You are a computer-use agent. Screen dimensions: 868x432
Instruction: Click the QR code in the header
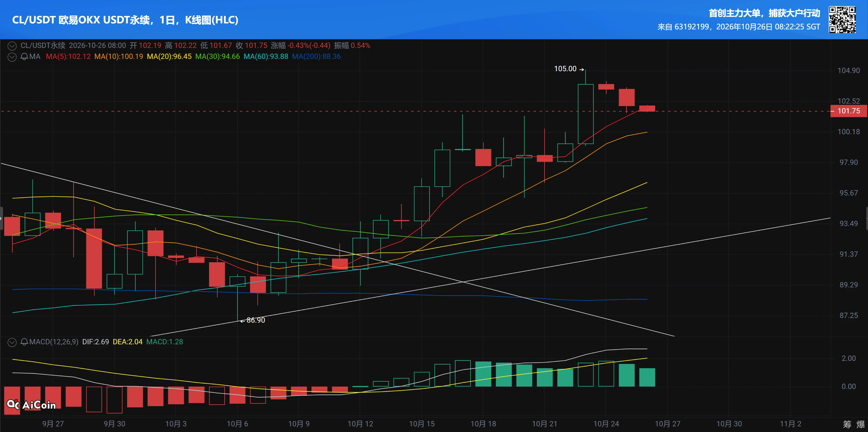(x=842, y=20)
